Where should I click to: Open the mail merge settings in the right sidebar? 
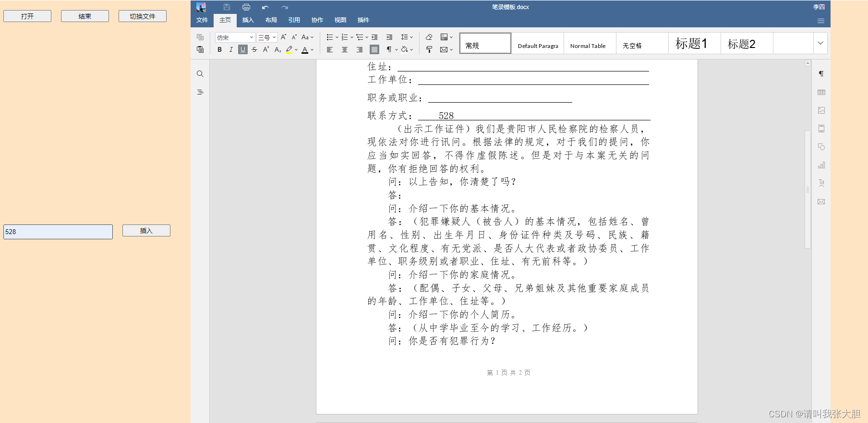pos(821,201)
